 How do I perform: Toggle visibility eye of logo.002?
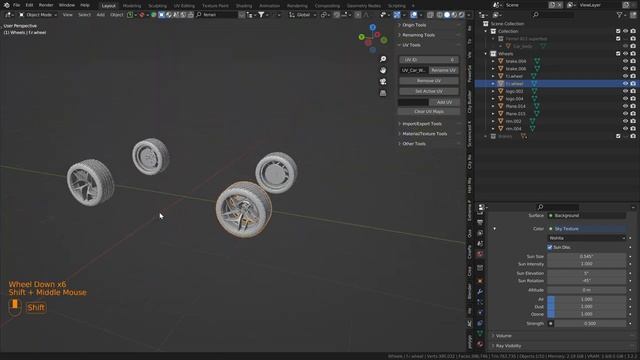[625, 91]
